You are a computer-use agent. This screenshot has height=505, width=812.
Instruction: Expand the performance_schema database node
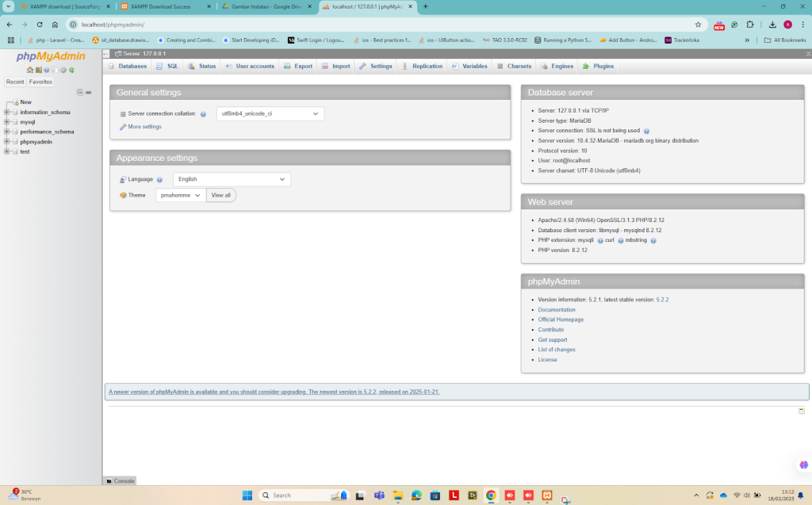(x=6, y=132)
